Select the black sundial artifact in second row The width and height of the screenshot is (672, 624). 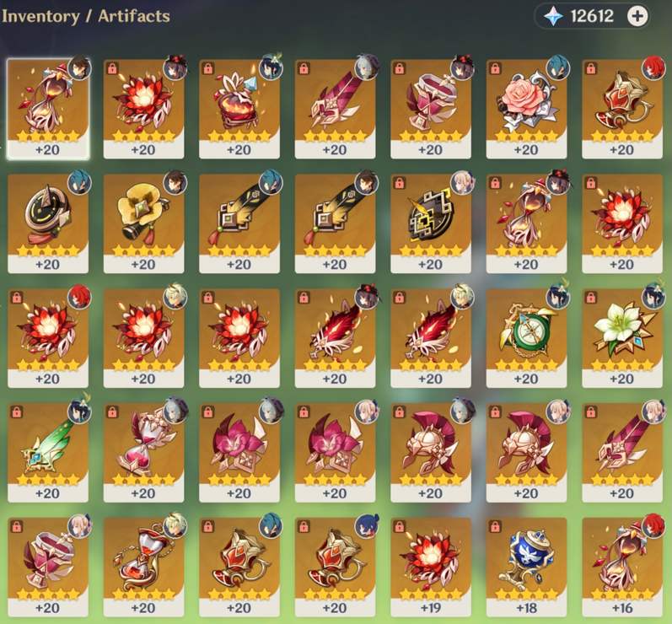coord(48,223)
